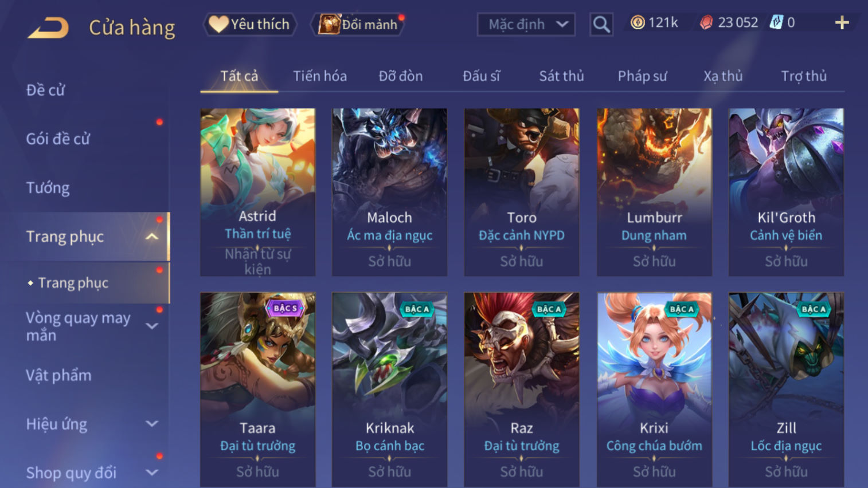Image resolution: width=868 pixels, height=488 pixels.
Task: Expand the Shop quy đổi section
Action: click(x=152, y=473)
